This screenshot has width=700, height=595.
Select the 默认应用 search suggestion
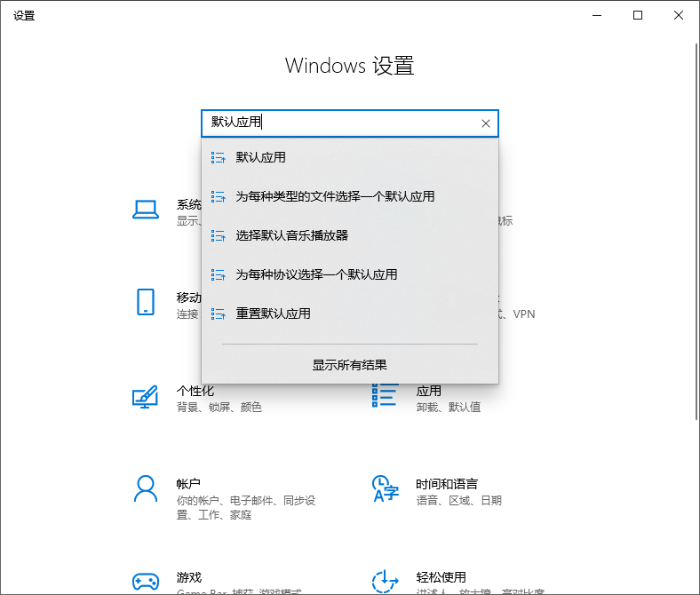coord(350,157)
